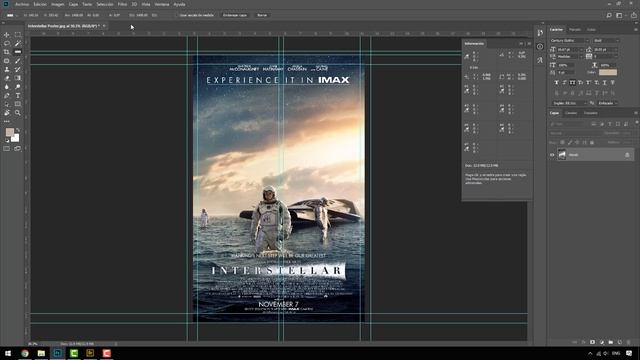Switch to the Trazados tab
640x360 pixels.
click(590, 113)
